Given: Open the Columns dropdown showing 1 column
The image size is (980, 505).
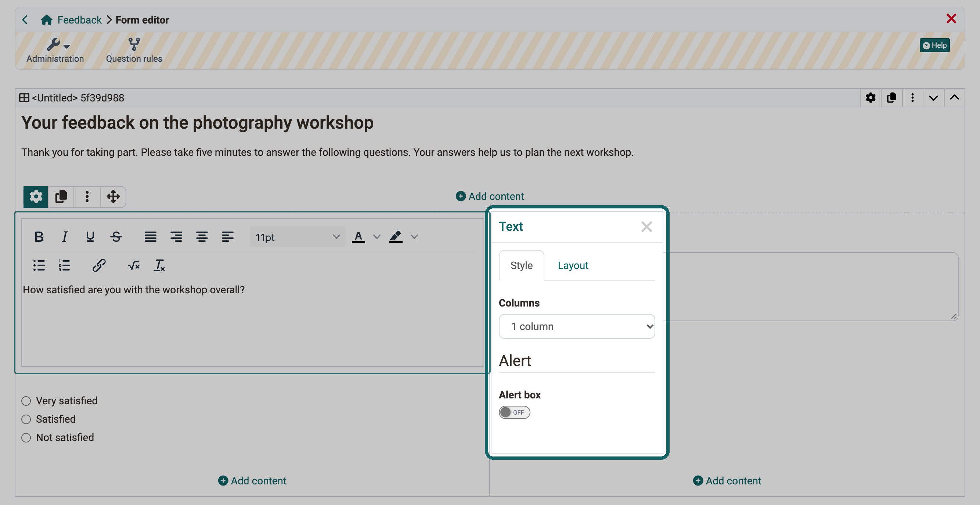Looking at the screenshot, I should [577, 326].
